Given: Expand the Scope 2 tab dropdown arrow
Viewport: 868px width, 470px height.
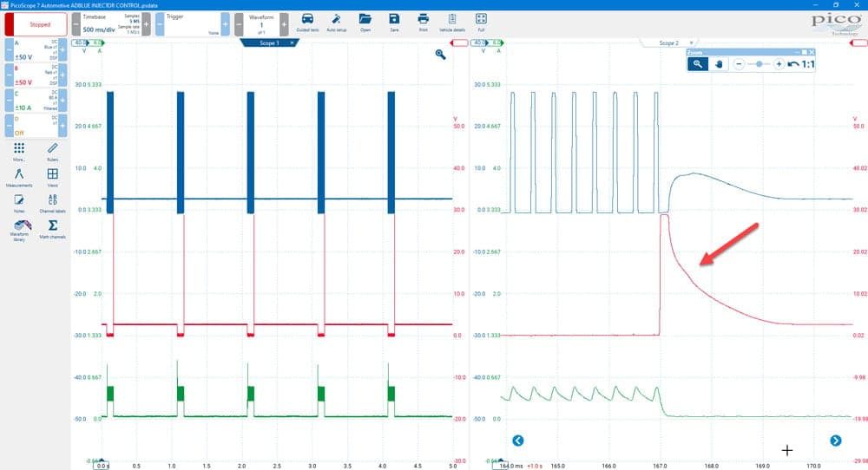Looking at the screenshot, I should 691,42.
